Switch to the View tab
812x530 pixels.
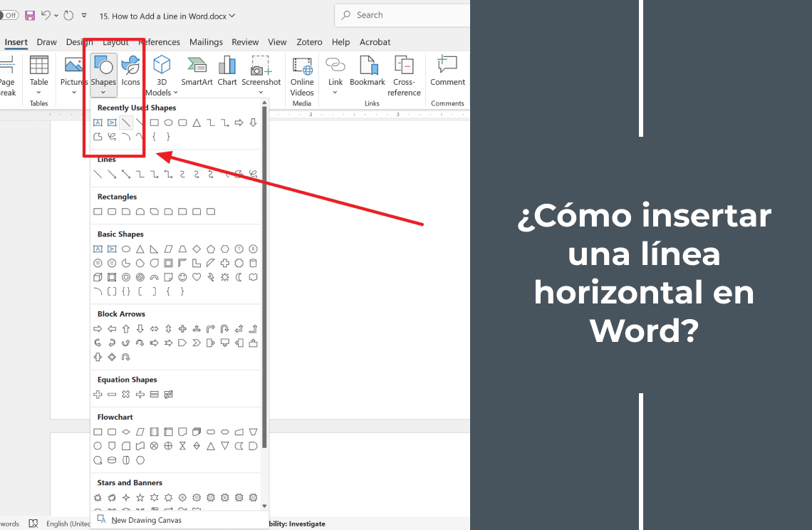277,42
